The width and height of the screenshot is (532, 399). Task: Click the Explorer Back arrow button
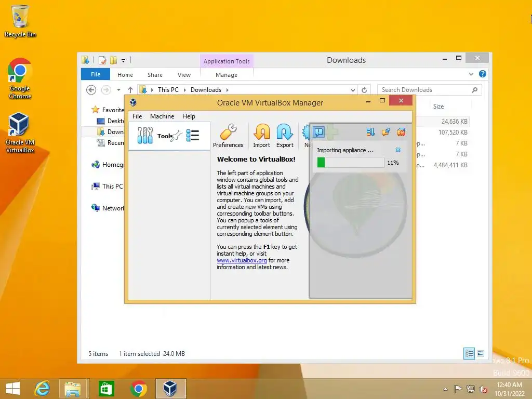[x=91, y=90]
